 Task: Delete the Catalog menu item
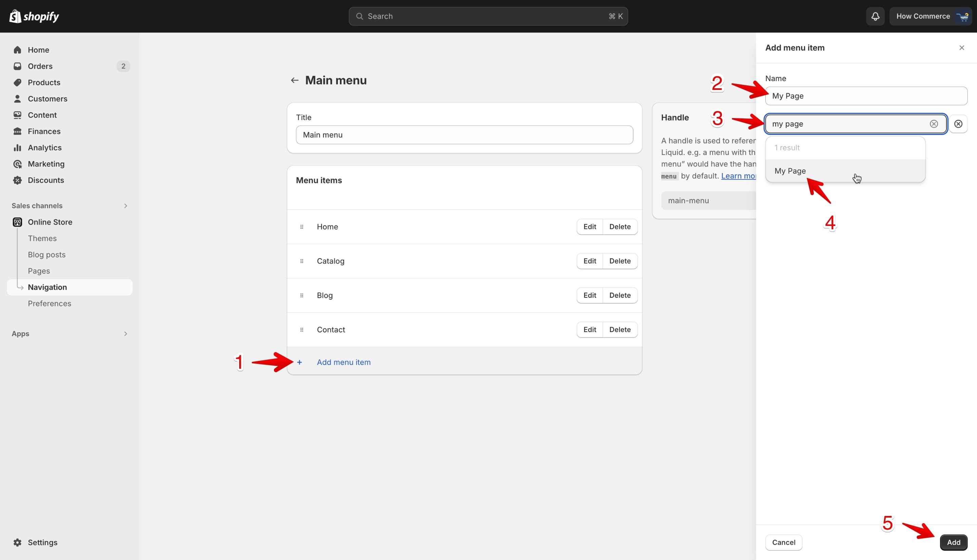620,261
